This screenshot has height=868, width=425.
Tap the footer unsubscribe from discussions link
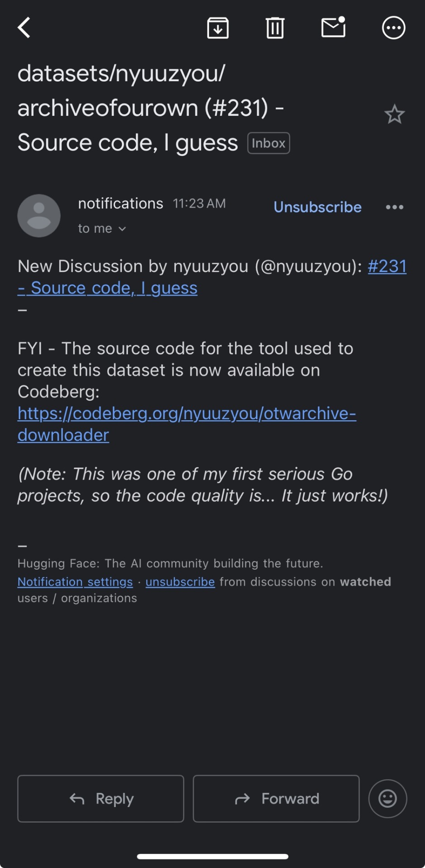coord(180,582)
